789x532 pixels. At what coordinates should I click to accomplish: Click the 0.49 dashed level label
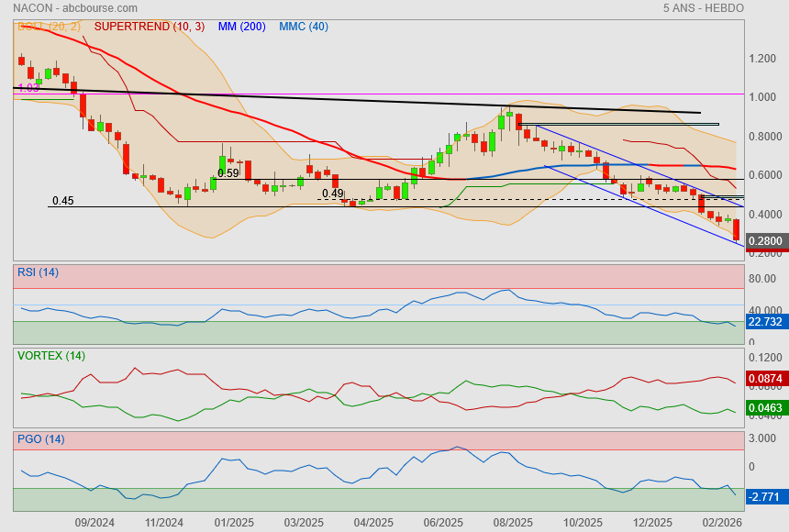332,194
